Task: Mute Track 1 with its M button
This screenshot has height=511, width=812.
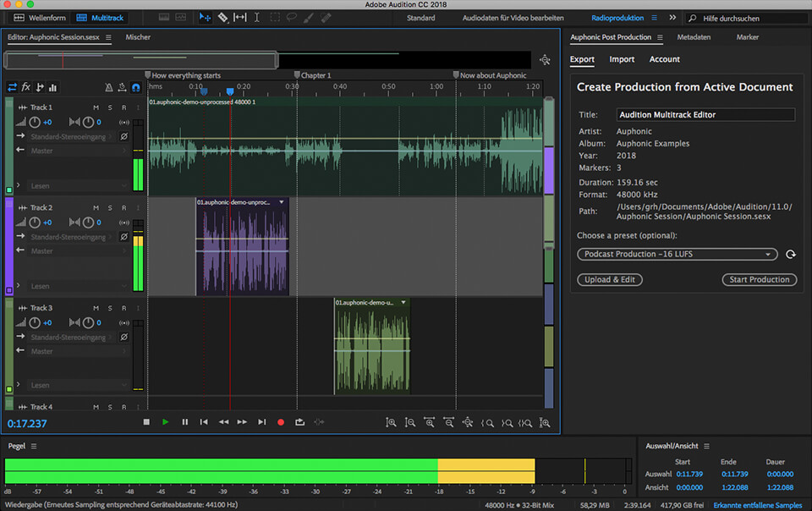Action: pyautogui.click(x=96, y=107)
